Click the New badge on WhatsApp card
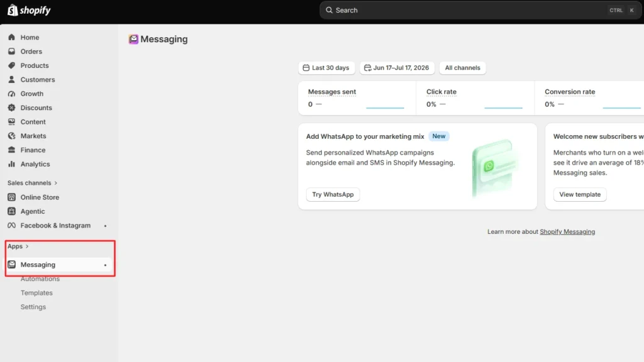Image resolution: width=644 pixels, height=362 pixels. coord(438,136)
